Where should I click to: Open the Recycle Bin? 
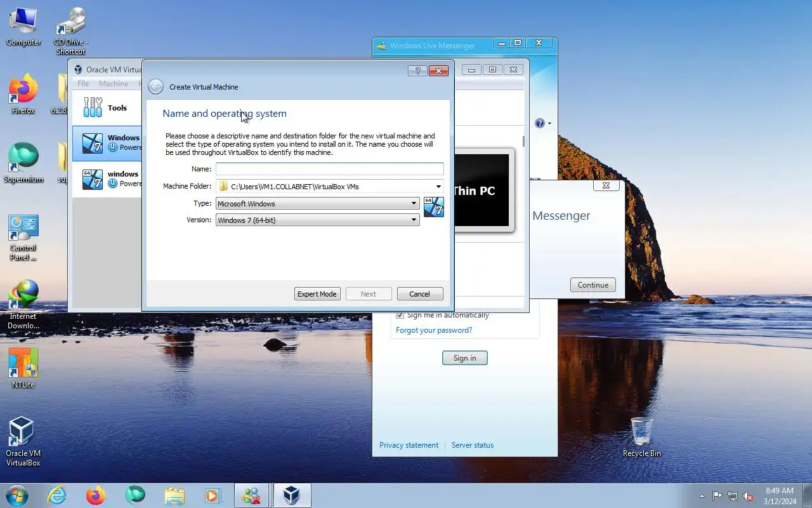coord(642,437)
